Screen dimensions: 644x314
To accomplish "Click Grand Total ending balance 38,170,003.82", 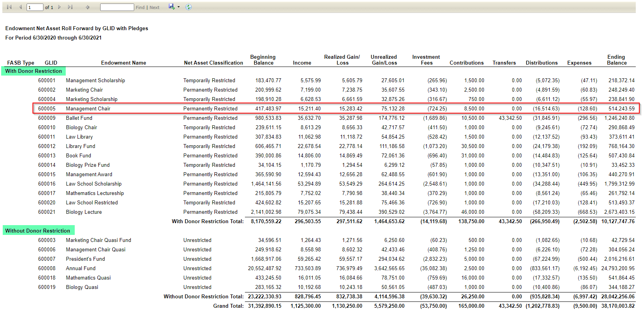I will click(x=618, y=306).
